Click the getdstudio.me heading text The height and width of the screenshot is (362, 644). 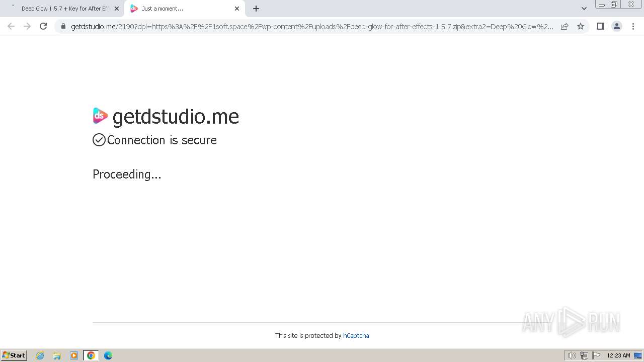coord(176,117)
